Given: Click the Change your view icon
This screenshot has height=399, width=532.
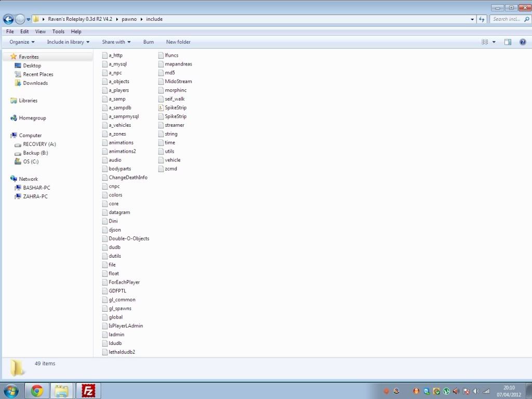Looking at the screenshot, I should [x=485, y=42].
